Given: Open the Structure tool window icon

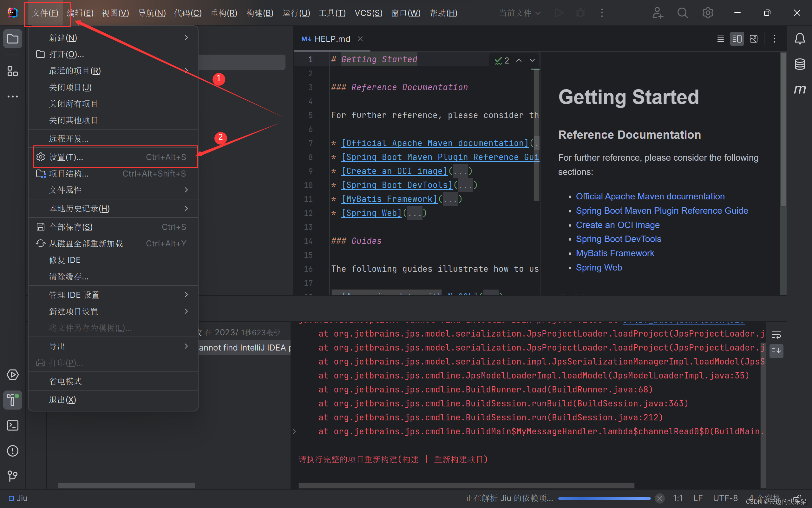Looking at the screenshot, I should click(x=13, y=71).
